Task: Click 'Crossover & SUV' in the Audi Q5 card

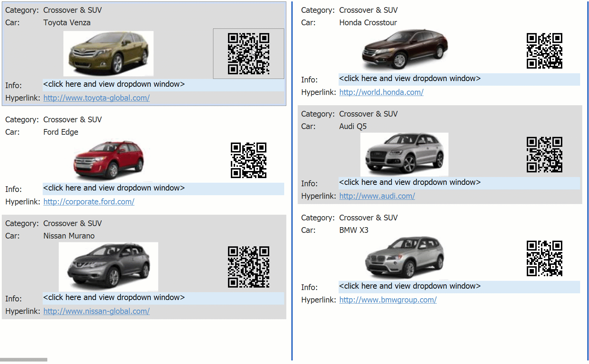Action: pyautogui.click(x=368, y=114)
